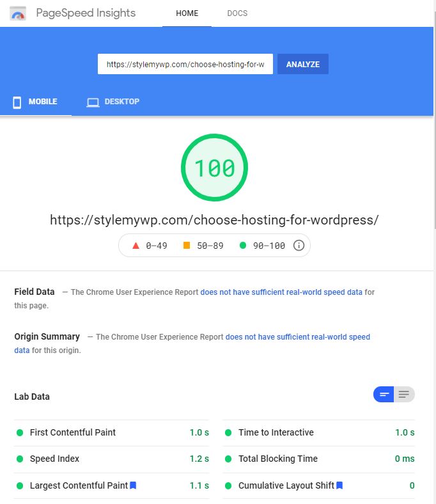Click the PageSpeed Insights logo icon
The height and width of the screenshot is (504, 436).
coord(18,13)
